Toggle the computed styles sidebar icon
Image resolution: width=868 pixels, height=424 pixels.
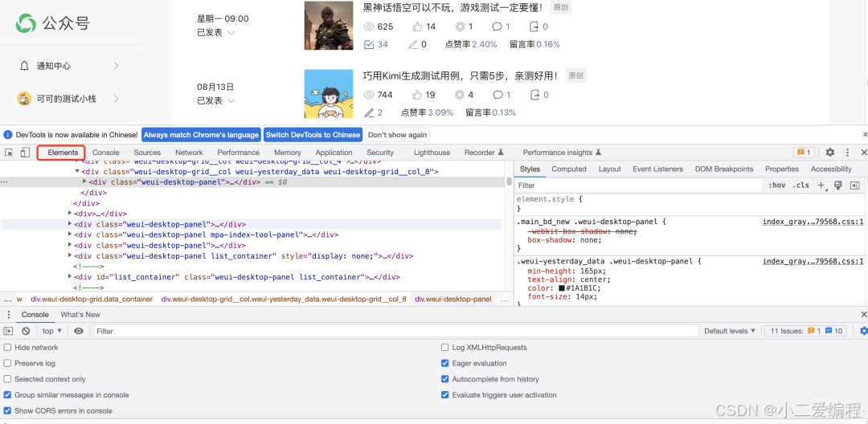point(854,185)
